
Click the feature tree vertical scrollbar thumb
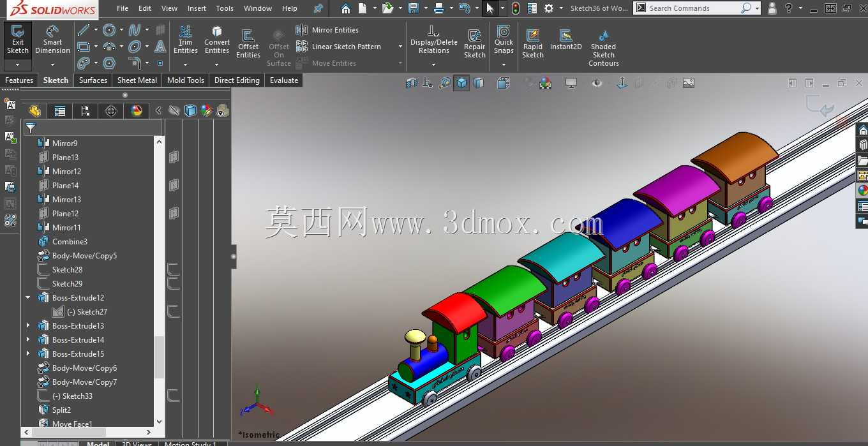click(160, 357)
